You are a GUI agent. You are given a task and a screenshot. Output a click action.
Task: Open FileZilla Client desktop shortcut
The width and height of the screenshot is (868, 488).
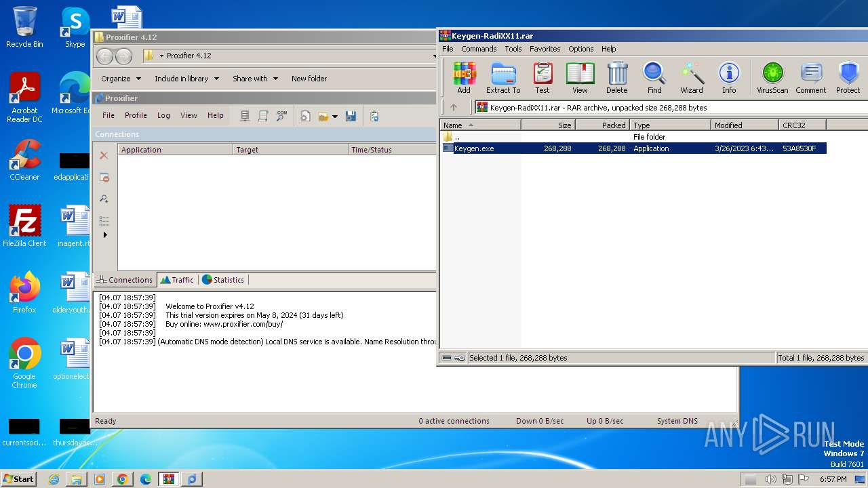[x=24, y=226]
